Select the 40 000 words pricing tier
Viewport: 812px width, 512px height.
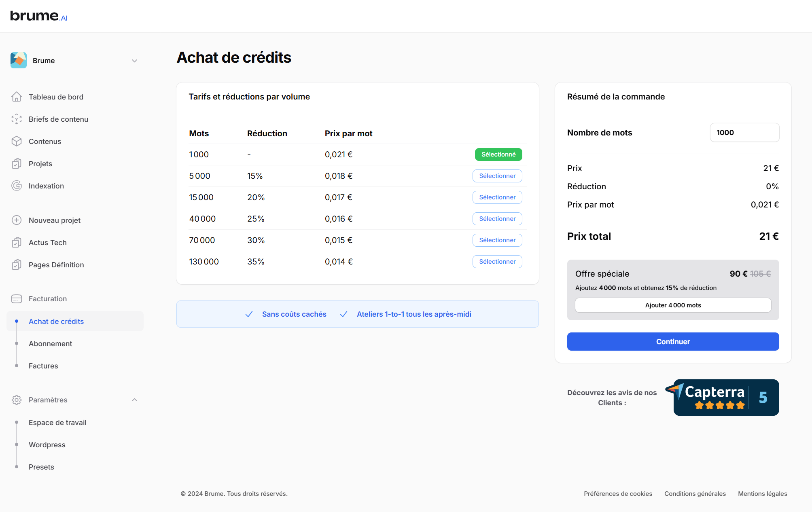pyautogui.click(x=497, y=219)
